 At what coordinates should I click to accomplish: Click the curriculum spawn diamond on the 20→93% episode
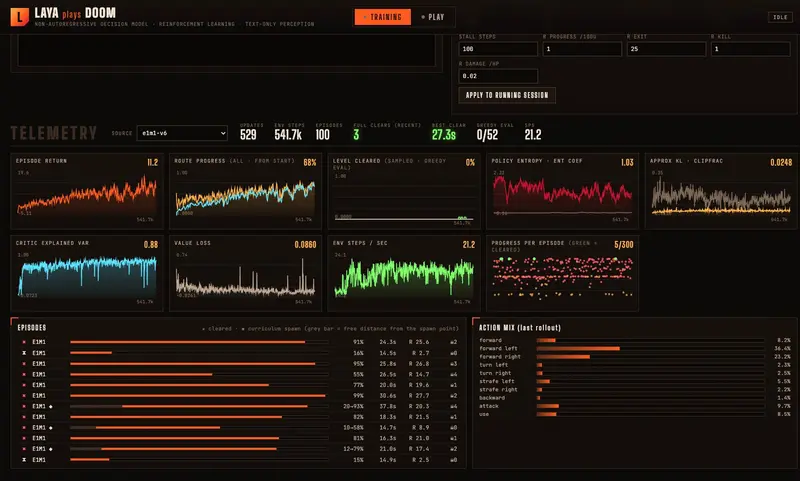tap(51, 407)
